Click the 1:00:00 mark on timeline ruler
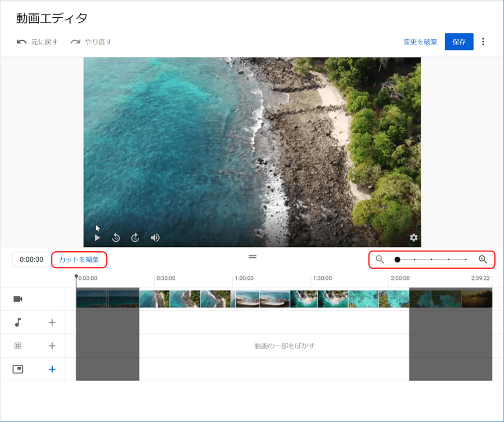 [x=244, y=278]
